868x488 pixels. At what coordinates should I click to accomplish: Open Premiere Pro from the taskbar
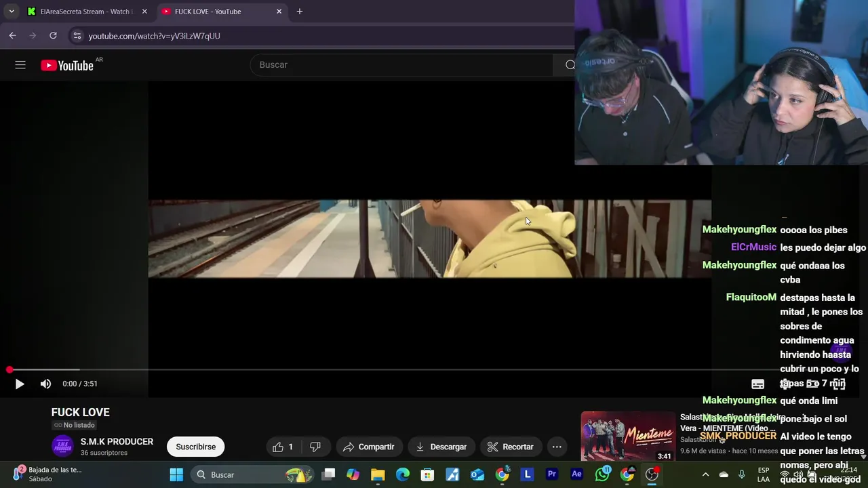click(x=552, y=474)
